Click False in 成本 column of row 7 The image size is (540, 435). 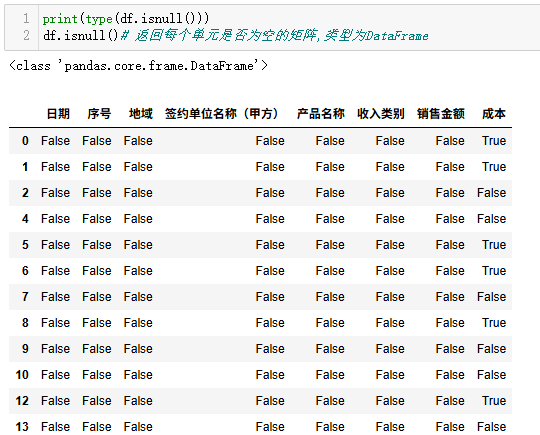pyautogui.click(x=491, y=297)
